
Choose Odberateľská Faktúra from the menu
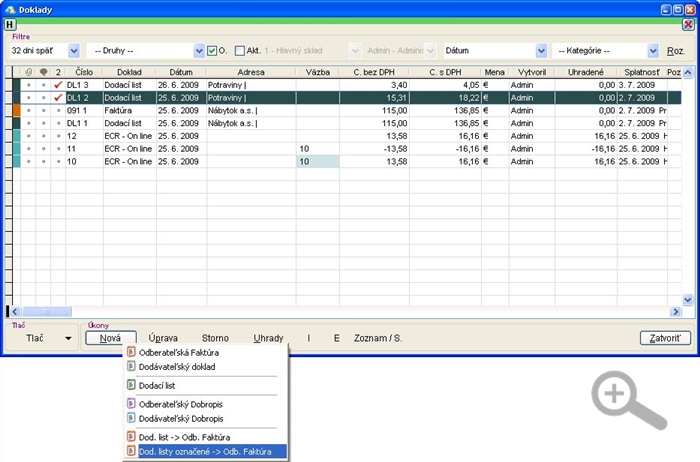tap(179, 353)
